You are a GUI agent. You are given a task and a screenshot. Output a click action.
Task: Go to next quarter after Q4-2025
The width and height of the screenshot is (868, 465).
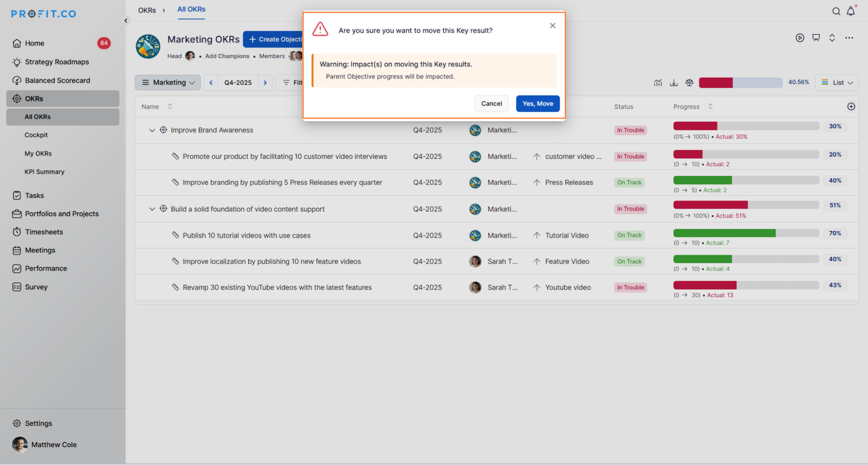click(x=265, y=82)
